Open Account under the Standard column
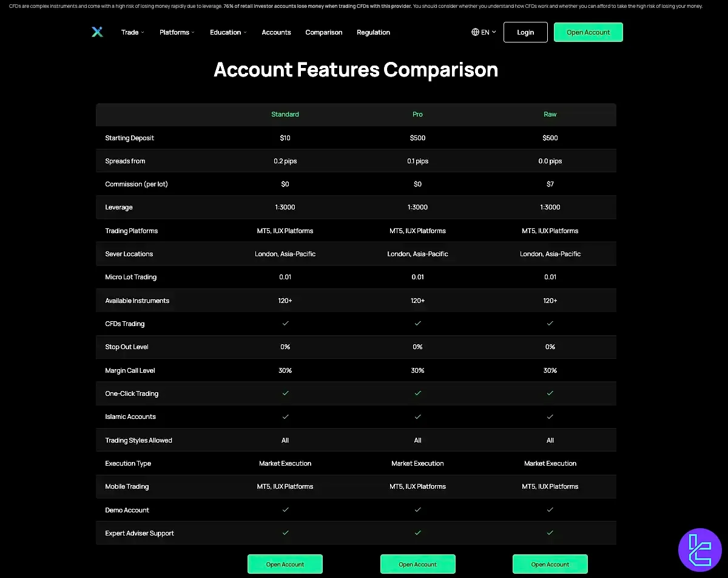The image size is (728, 578). pos(285,563)
